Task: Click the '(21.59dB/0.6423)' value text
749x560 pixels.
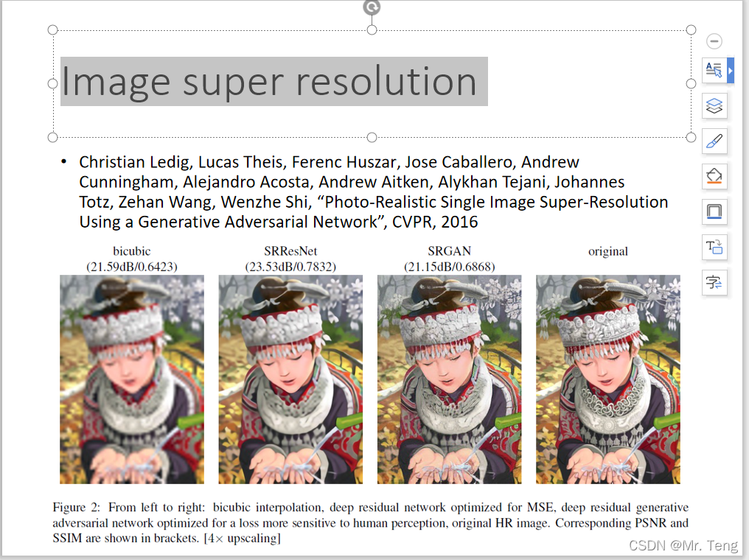Action: pyautogui.click(x=132, y=267)
